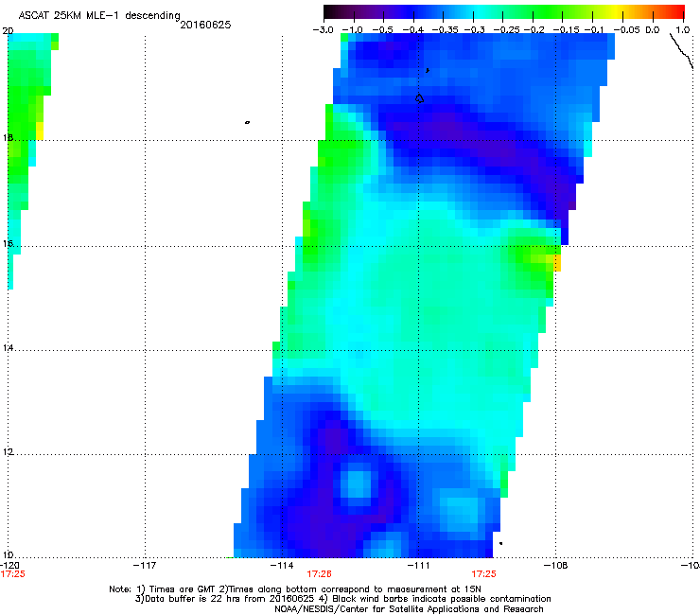Click the note "Data buffer is 22 hrs"
700x615 pixels.
coord(193,599)
